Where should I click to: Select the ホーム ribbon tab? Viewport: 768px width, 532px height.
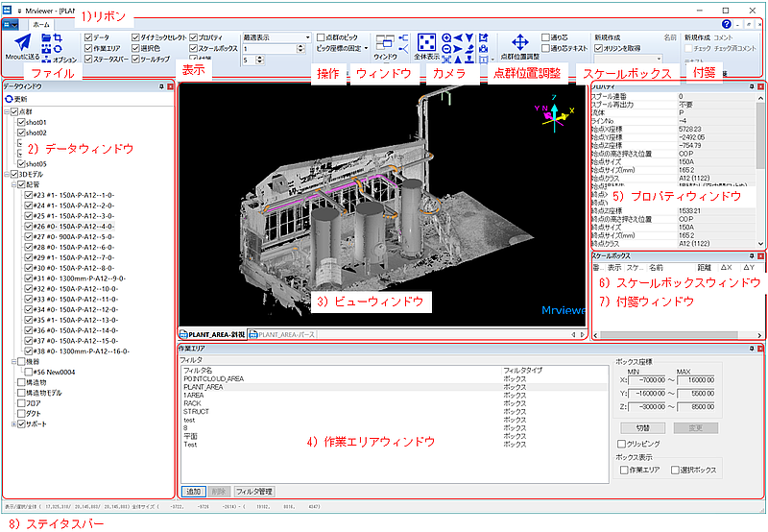coord(41,25)
